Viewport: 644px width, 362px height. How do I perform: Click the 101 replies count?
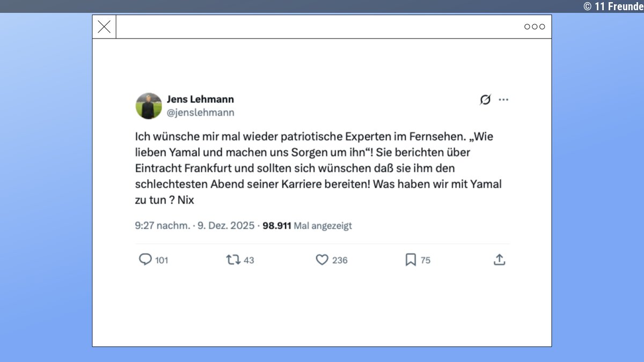pos(162,260)
